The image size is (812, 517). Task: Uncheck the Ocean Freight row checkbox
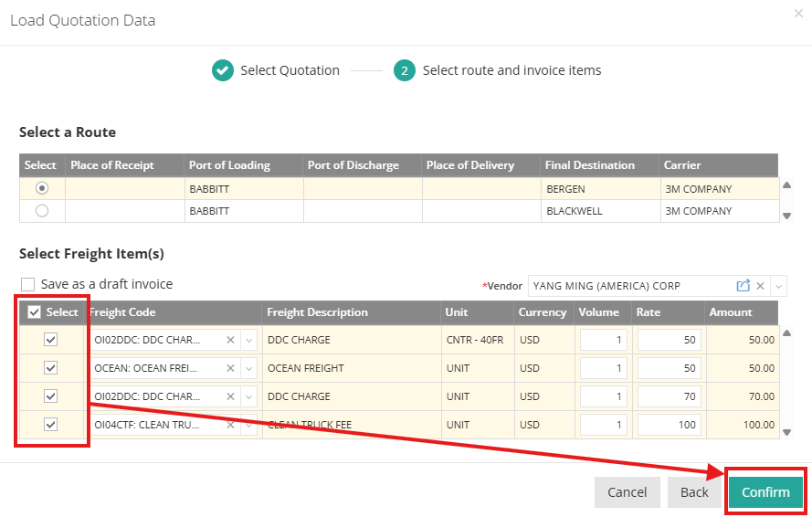51,368
